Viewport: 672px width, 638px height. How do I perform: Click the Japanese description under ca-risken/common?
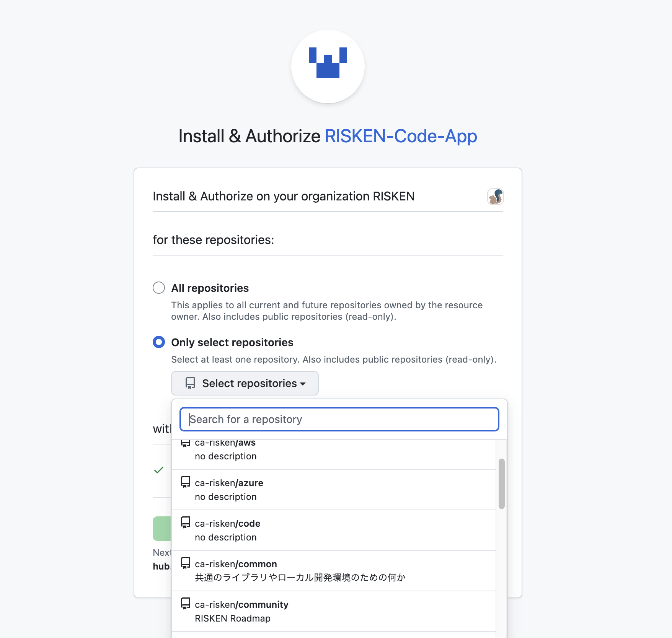300,578
